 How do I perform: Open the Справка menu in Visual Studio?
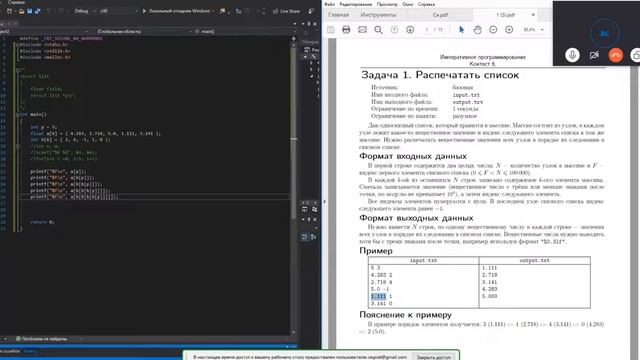pyautogui.click(x=16, y=2)
